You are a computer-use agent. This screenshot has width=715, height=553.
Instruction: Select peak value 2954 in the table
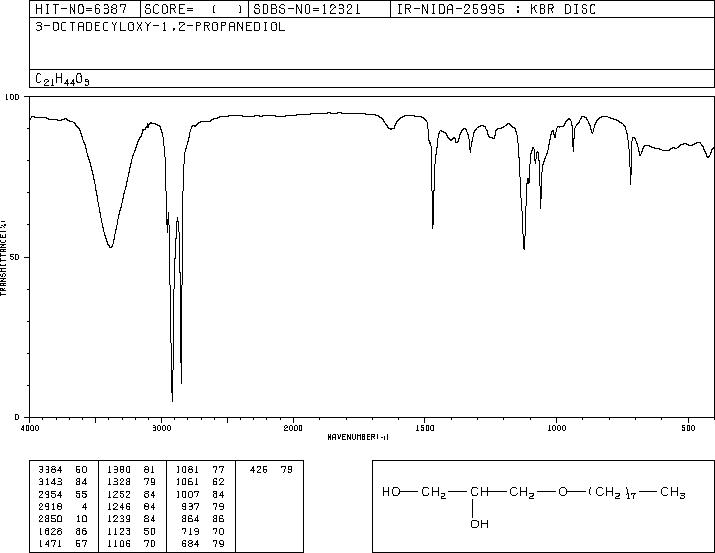point(50,495)
